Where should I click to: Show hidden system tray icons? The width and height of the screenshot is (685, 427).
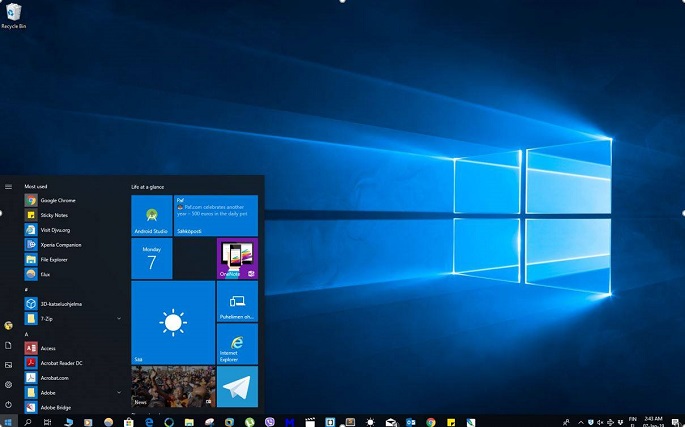581,422
